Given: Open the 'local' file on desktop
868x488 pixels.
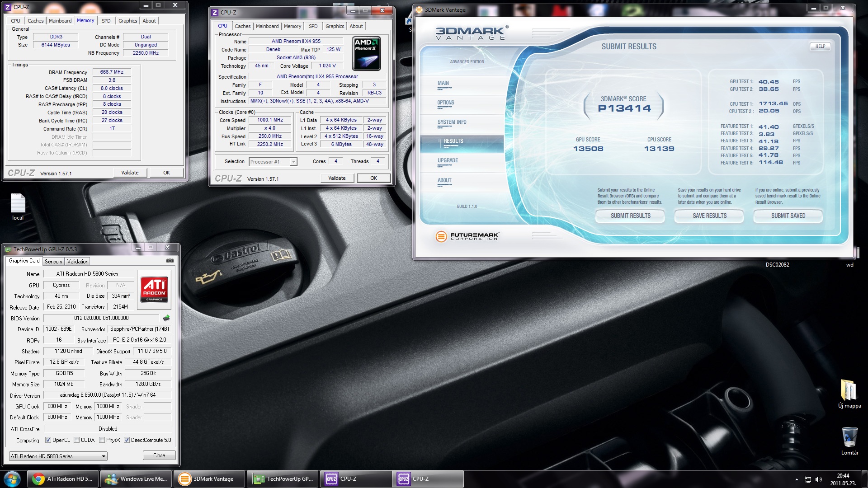Looking at the screenshot, I should coord(18,207).
